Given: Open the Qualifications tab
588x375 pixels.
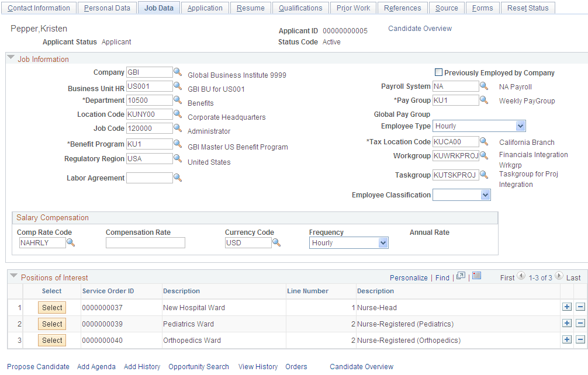Looking at the screenshot, I should [x=300, y=8].
